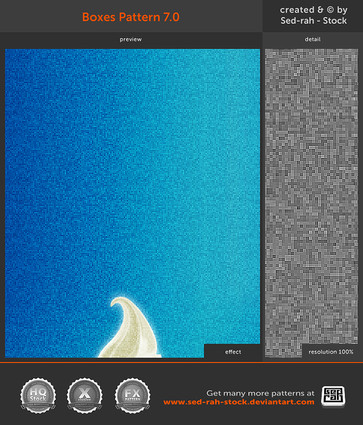Click the Sed-rah square logo icon

[x=333, y=397]
